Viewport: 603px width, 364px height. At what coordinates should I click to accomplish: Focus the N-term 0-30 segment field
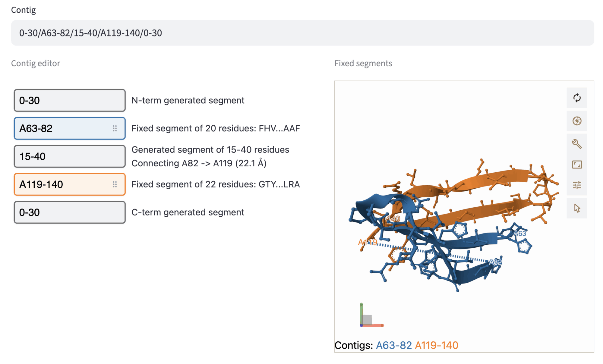pos(69,100)
